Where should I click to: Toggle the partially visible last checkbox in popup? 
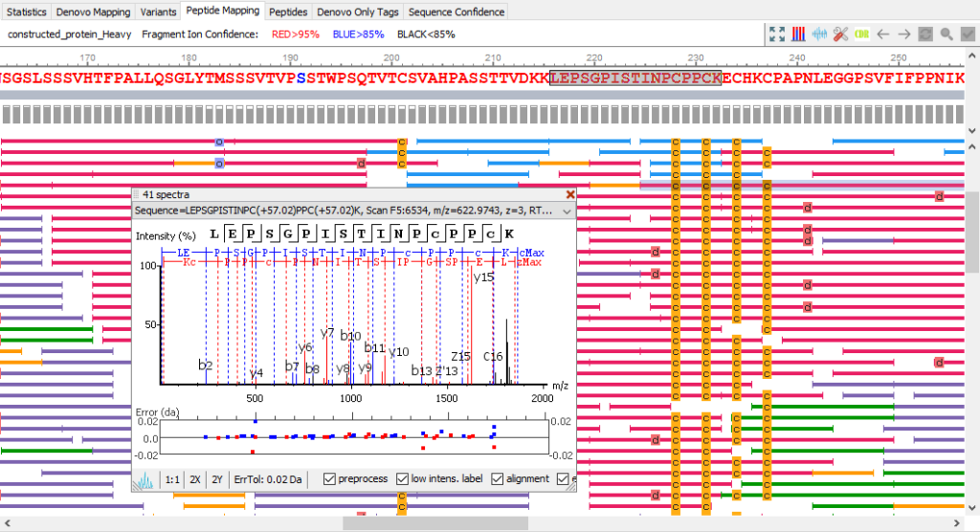pyautogui.click(x=563, y=478)
